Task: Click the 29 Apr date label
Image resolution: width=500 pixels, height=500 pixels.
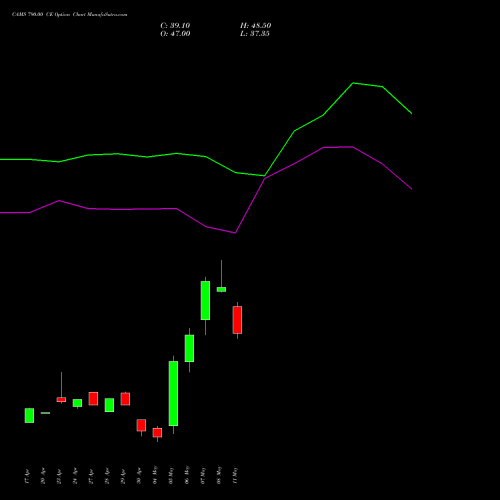Action: click(123, 476)
